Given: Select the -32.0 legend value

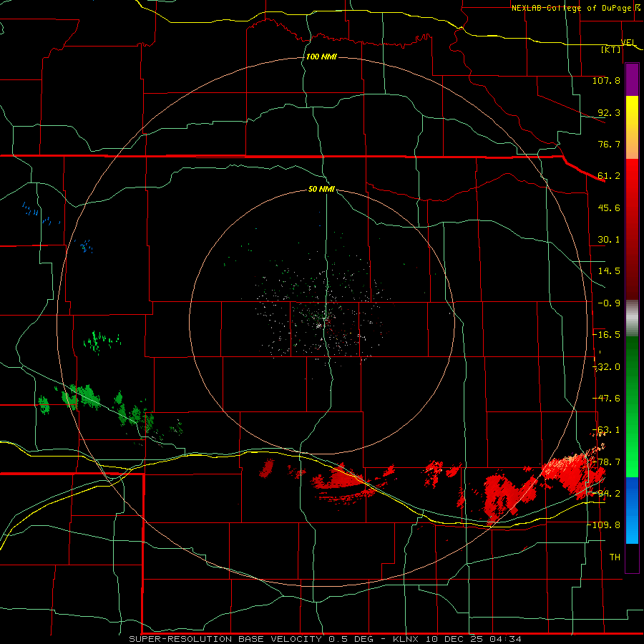Looking at the screenshot, I should click(x=606, y=367).
